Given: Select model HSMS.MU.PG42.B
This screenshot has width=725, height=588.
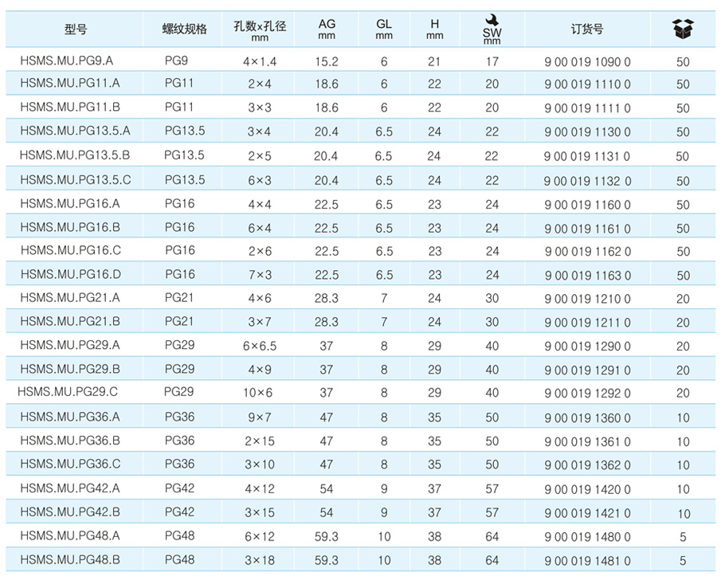Looking at the screenshot, I should click(70, 512).
